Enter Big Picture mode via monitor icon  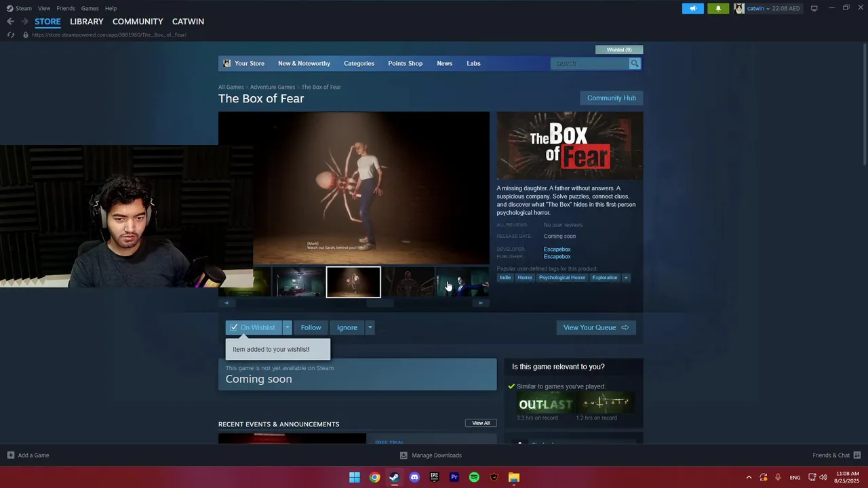[814, 8]
